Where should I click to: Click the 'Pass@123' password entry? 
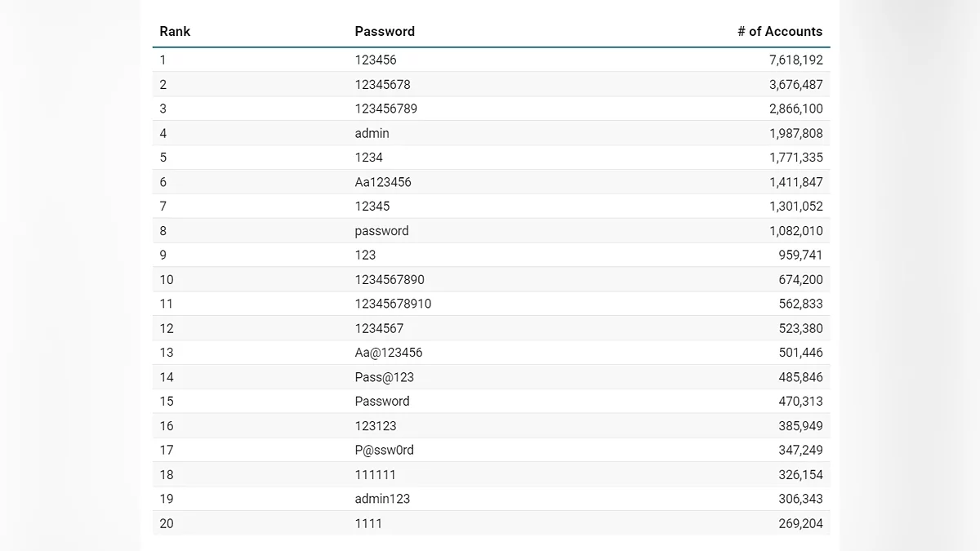tap(385, 377)
